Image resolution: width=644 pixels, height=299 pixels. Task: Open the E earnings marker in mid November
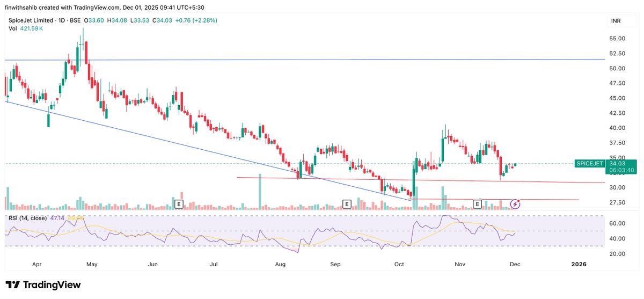478,203
